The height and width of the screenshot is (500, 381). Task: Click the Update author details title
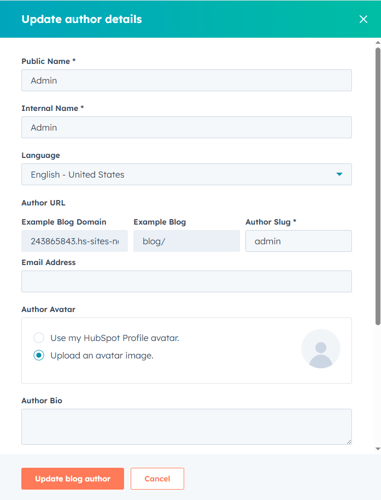point(82,19)
